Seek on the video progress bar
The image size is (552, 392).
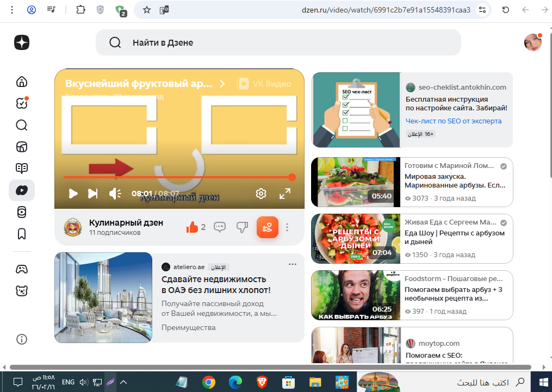click(x=179, y=177)
